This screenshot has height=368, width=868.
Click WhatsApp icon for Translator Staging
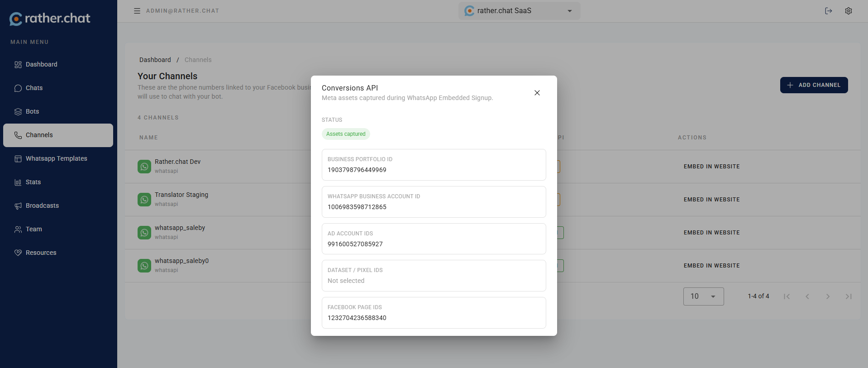144,200
